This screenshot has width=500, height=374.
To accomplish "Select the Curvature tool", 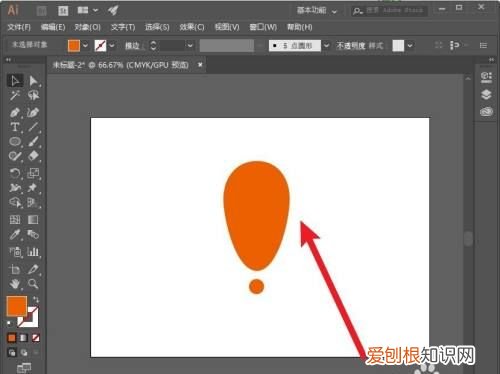I will tap(33, 112).
